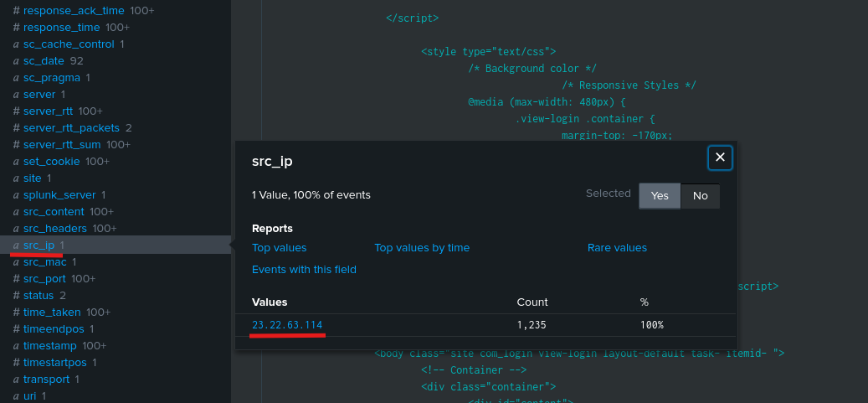Open sc_cache_control field
Image resolution: width=868 pixels, height=403 pixels.
pos(69,44)
